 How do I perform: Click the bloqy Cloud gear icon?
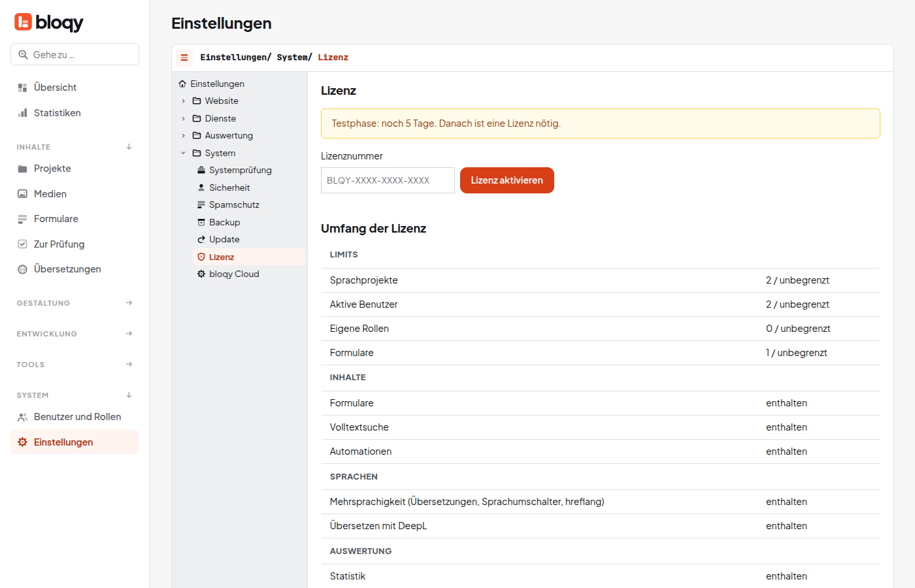pos(201,274)
